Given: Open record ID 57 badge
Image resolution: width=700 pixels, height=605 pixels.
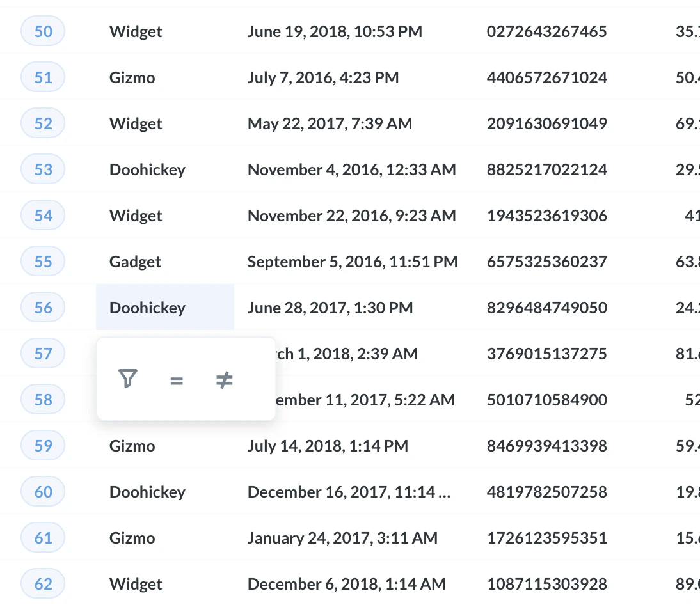Looking at the screenshot, I should [x=43, y=354].
